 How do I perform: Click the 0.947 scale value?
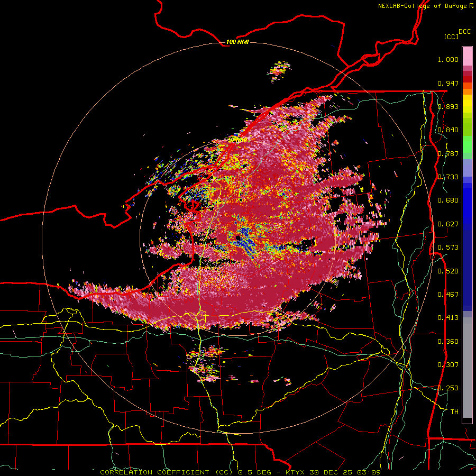pos(448,83)
